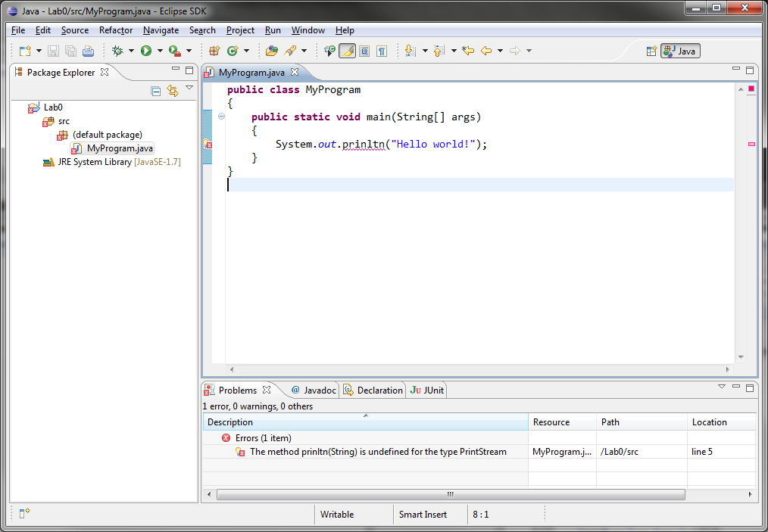Open the Refactor menu
The height and width of the screenshot is (532, 768).
pos(116,30)
